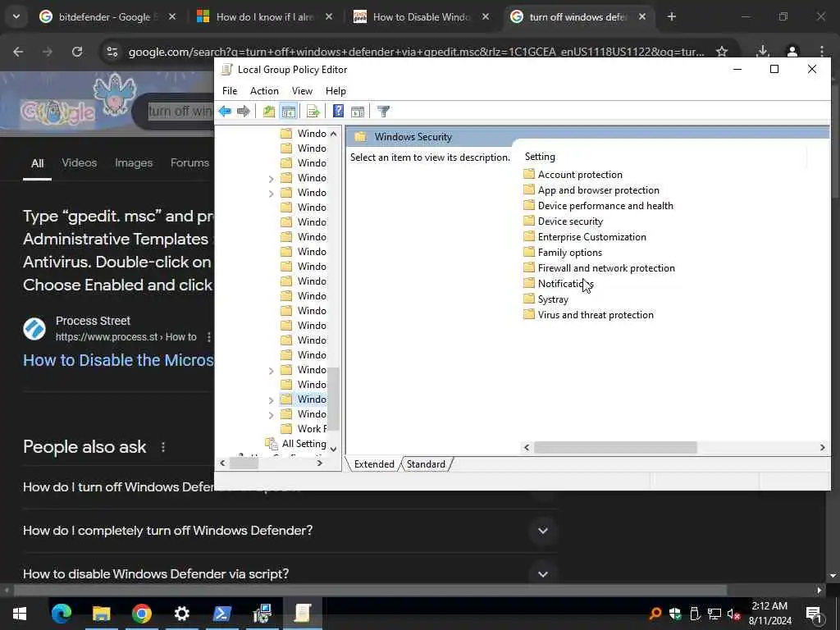Select the Work F tree folder

click(x=304, y=428)
